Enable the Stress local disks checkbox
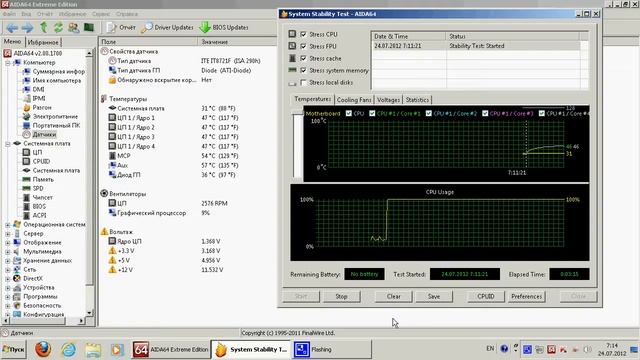The image size is (640, 360). [303, 82]
